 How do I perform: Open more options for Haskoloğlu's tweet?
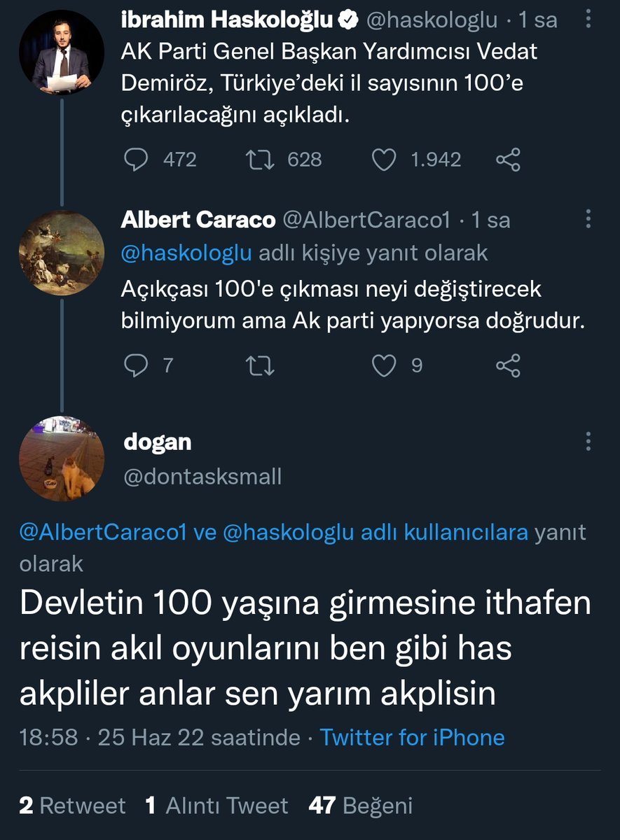[x=588, y=21]
